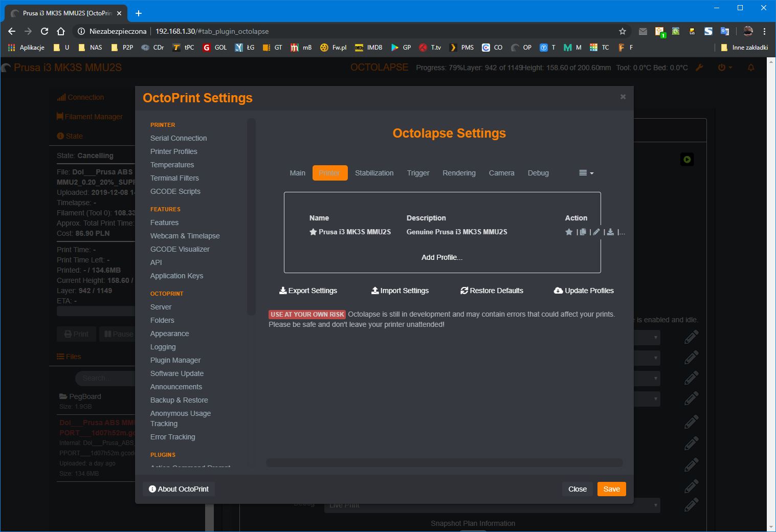Open Application Keys settings
Screen dimensions: 776x532
(x=177, y=276)
